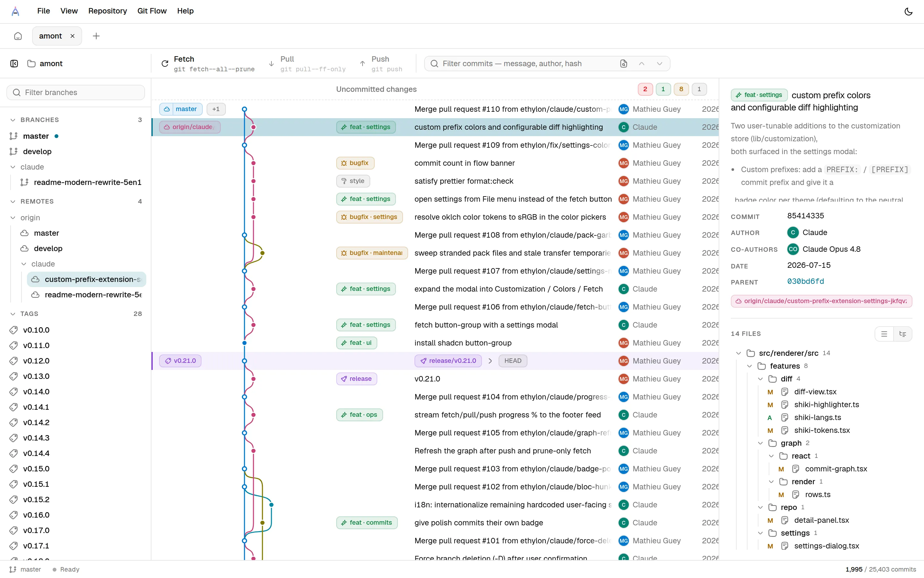Collapse the REMOTES section
924x578 pixels.
point(13,201)
